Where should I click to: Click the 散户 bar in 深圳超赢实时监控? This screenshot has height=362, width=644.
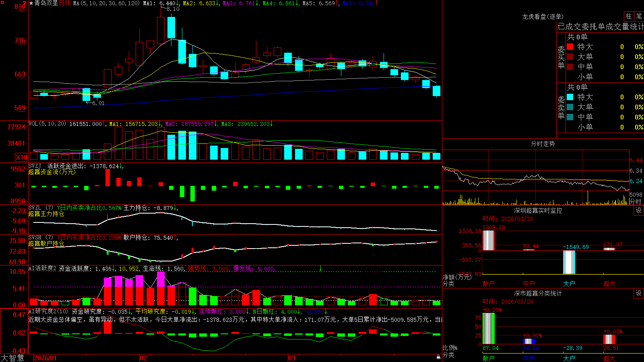488,240
